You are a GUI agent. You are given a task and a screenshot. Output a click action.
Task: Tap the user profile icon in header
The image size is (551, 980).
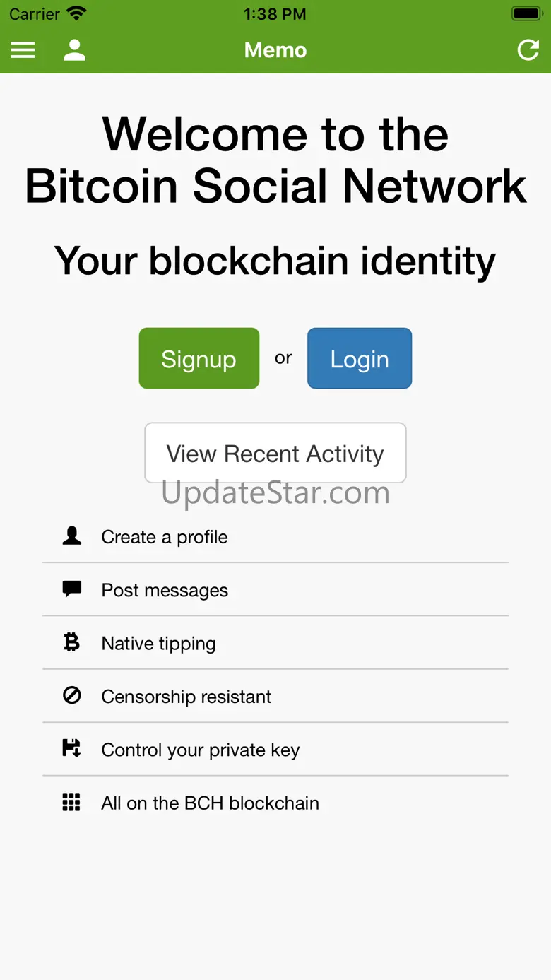74,50
